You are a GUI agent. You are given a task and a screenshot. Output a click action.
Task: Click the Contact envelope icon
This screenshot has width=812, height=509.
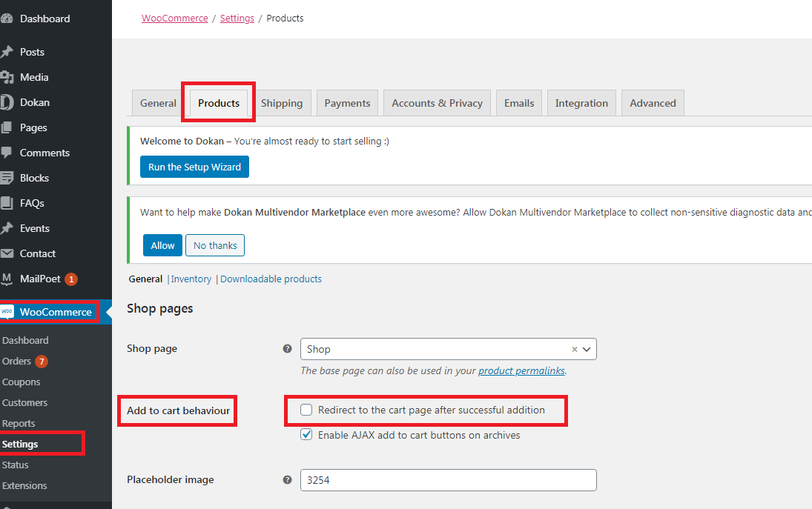pos(6,253)
